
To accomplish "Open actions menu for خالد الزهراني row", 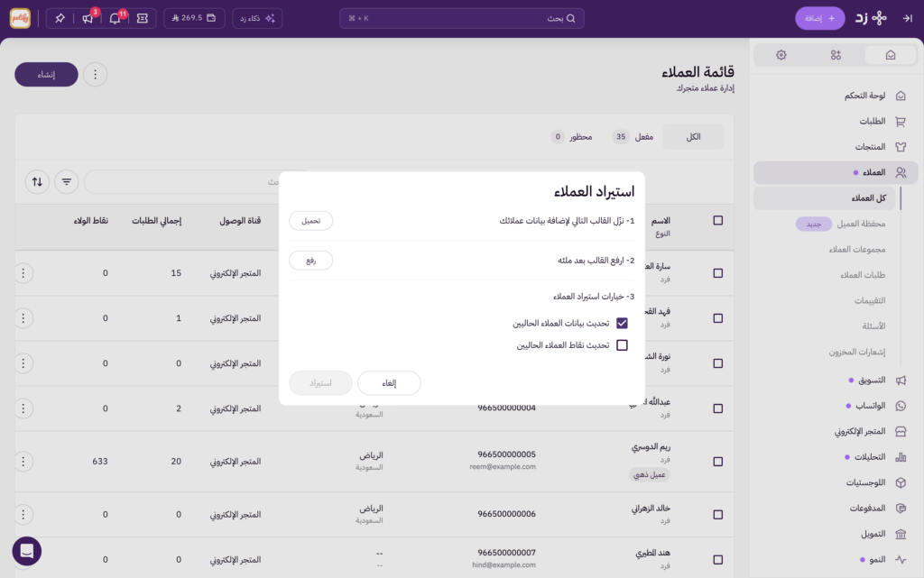I will click(23, 515).
